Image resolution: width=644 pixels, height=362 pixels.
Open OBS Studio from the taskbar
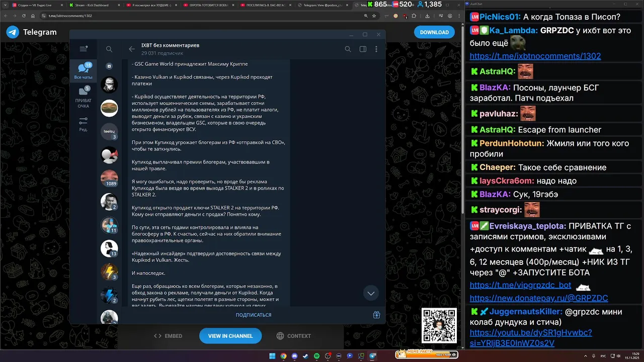pos(328,355)
